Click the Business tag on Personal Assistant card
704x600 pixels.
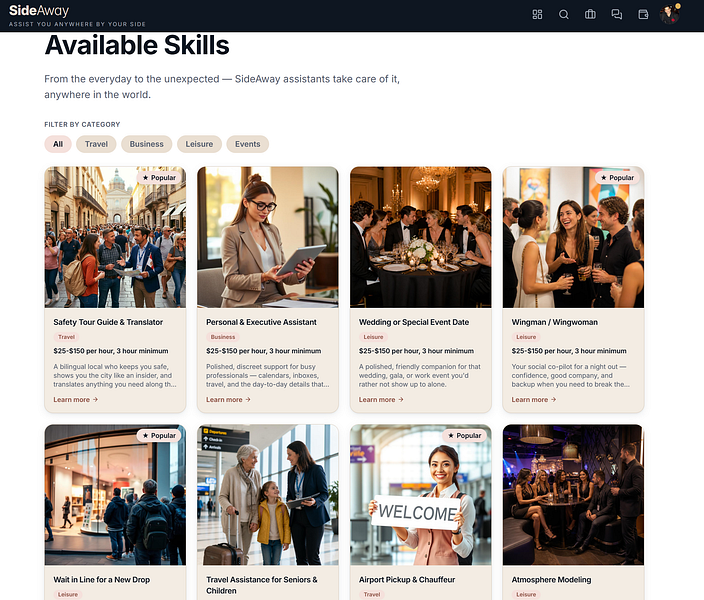pos(223,337)
